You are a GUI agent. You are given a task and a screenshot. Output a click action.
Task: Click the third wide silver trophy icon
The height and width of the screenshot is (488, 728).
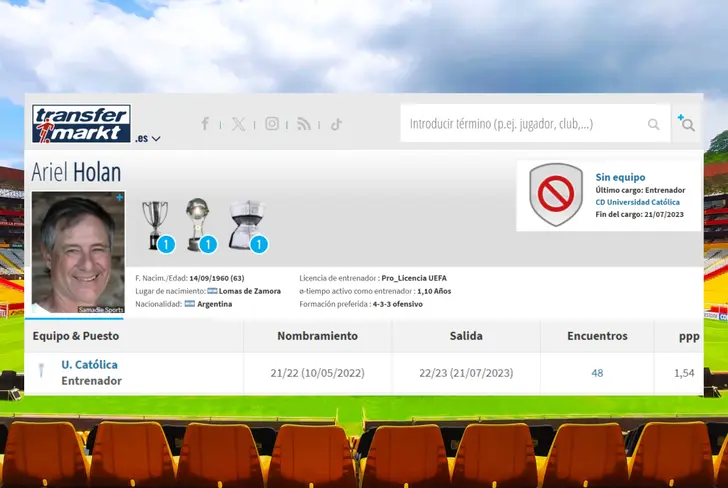tap(247, 225)
